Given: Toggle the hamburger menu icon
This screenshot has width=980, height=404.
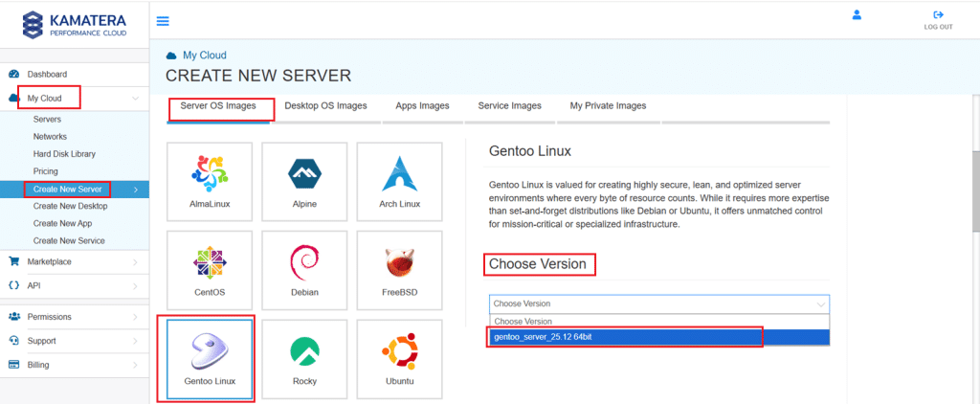Looking at the screenshot, I should (x=163, y=21).
